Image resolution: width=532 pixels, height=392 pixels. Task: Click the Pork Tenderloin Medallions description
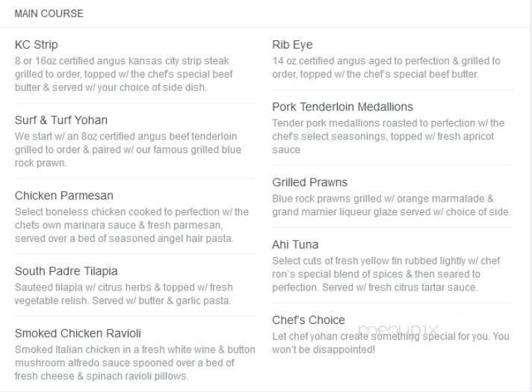(388, 136)
